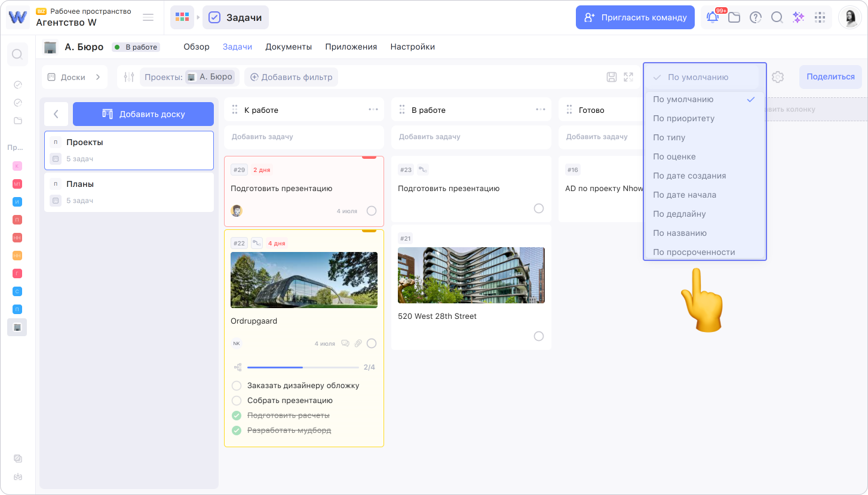868x495 pixels.
Task: Open the dotted grid apps menu
Action: (820, 17)
